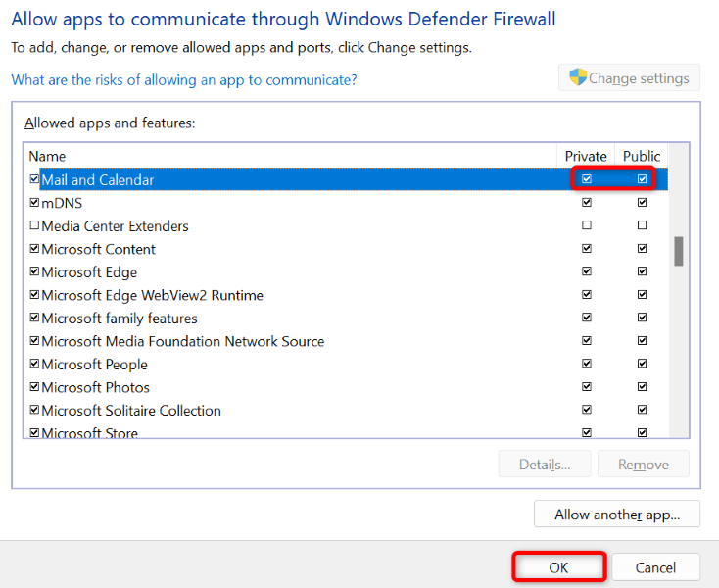
Task: Toggle Public checkbox for Microsoft Photos
Action: [x=642, y=387]
